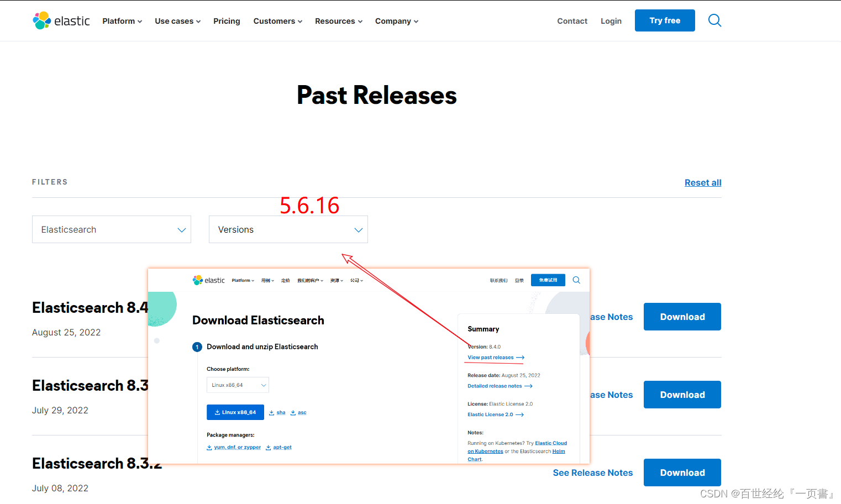The image size is (841, 504).
Task: Click the August 25, 2022 date text
Action: coord(66,332)
